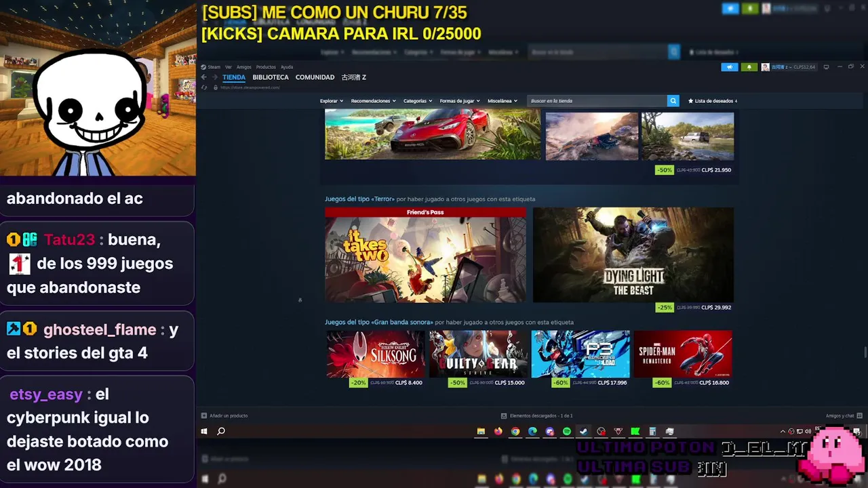This screenshot has width=868, height=488.
Task: Launch Edge from taskbar
Action: coord(532,431)
